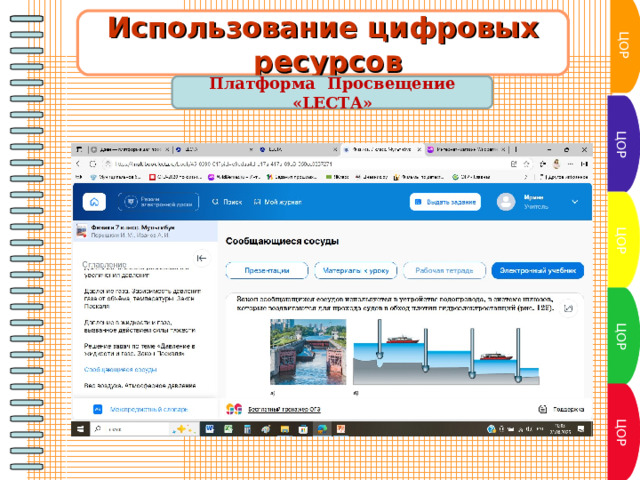The height and width of the screenshot is (480, 640).
Task: Select the active Физика 7 класс browser tab
Action: click(382, 150)
